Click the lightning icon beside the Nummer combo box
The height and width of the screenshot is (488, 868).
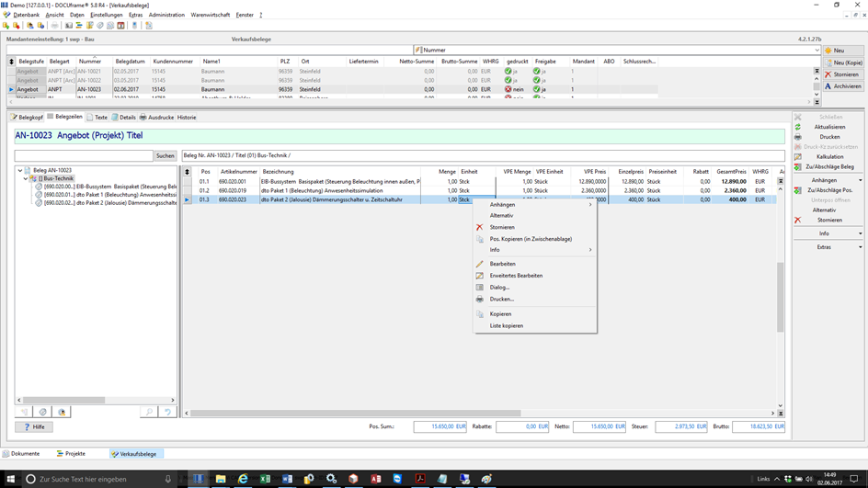(x=418, y=50)
